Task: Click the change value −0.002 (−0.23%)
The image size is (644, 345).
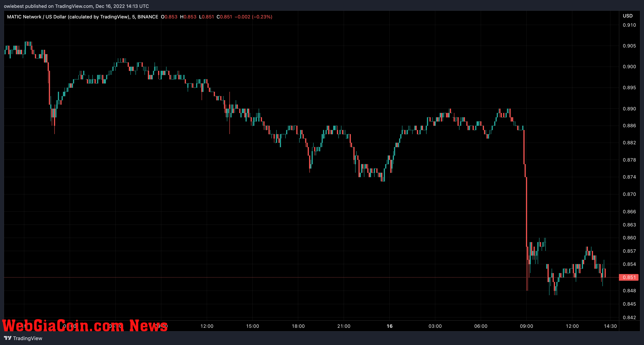Action: pyautogui.click(x=254, y=17)
